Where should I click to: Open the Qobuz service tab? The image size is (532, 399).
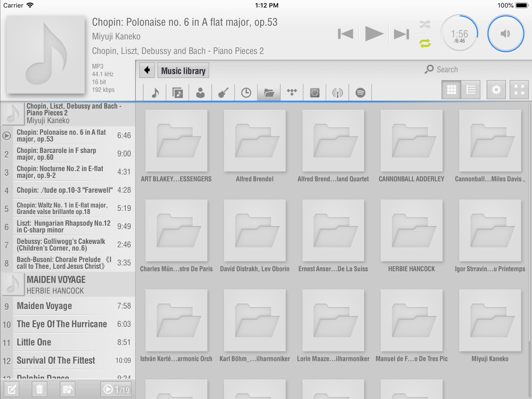(x=314, y=93)
